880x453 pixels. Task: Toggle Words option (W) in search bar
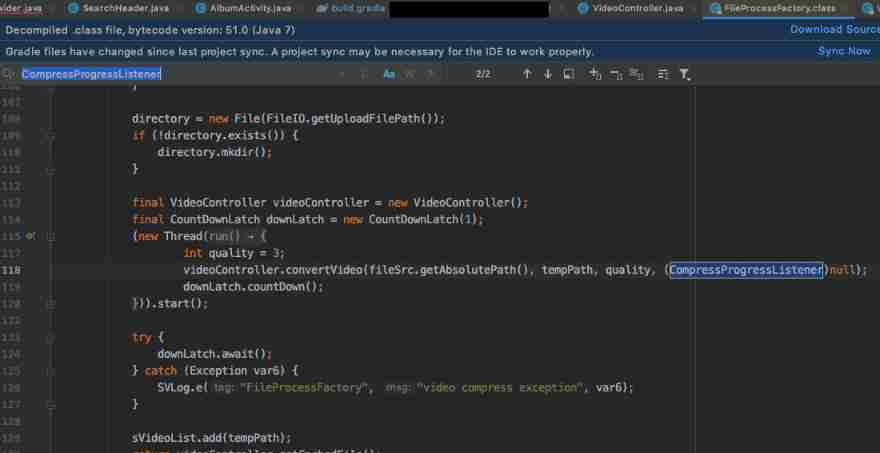pos(410,74)
